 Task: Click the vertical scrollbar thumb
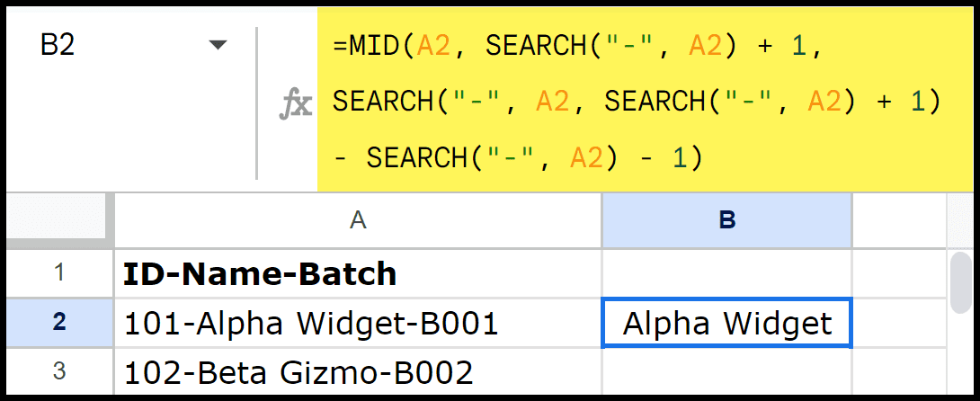959,282
